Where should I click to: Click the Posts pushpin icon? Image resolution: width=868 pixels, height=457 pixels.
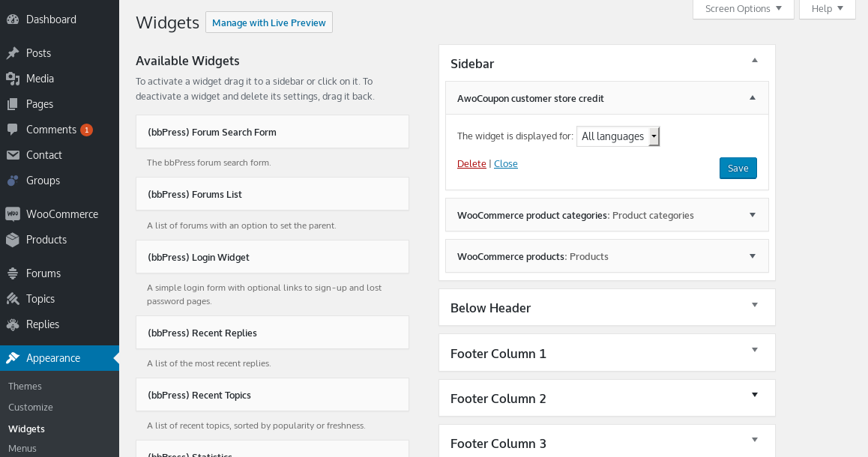(x=13, y=53)
